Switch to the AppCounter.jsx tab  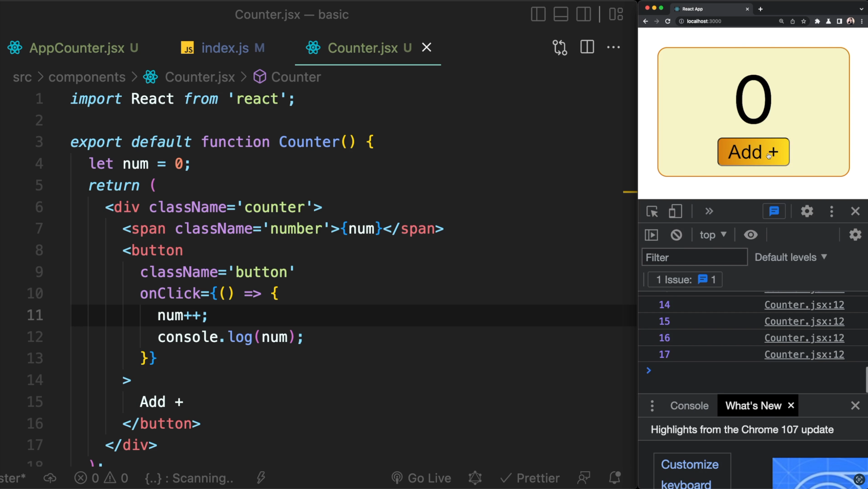tap(77, 48)
